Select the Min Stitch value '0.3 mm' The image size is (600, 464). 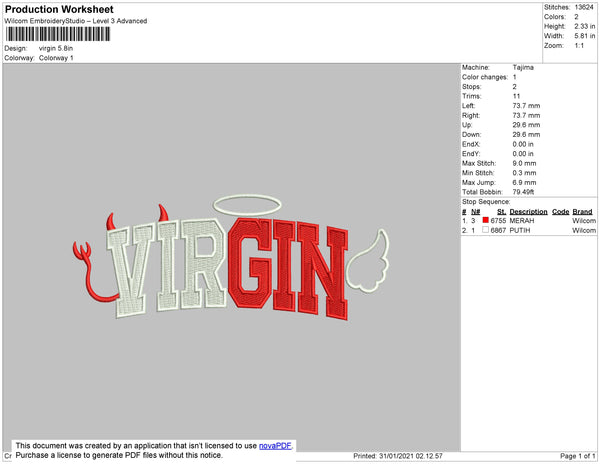tap(524, 173)
